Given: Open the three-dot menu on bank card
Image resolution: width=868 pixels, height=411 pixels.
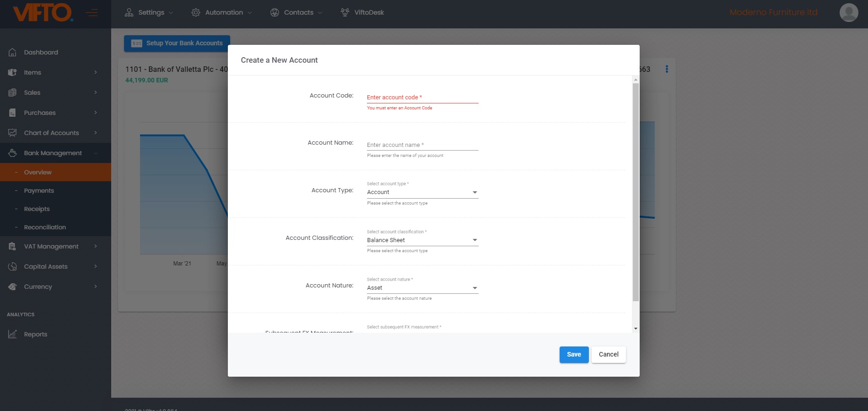Looking at the screenshot, I should [667, 69].
